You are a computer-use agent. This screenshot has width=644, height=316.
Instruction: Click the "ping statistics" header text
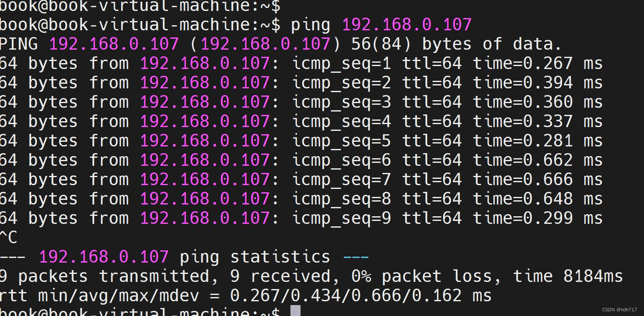pyautogui.click(x=255, y=257)
